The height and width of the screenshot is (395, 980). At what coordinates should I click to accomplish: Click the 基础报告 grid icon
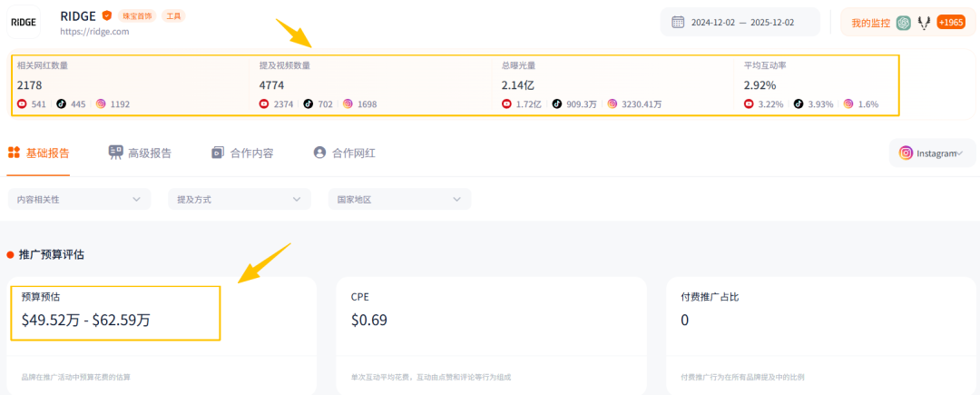click(14, 153)
